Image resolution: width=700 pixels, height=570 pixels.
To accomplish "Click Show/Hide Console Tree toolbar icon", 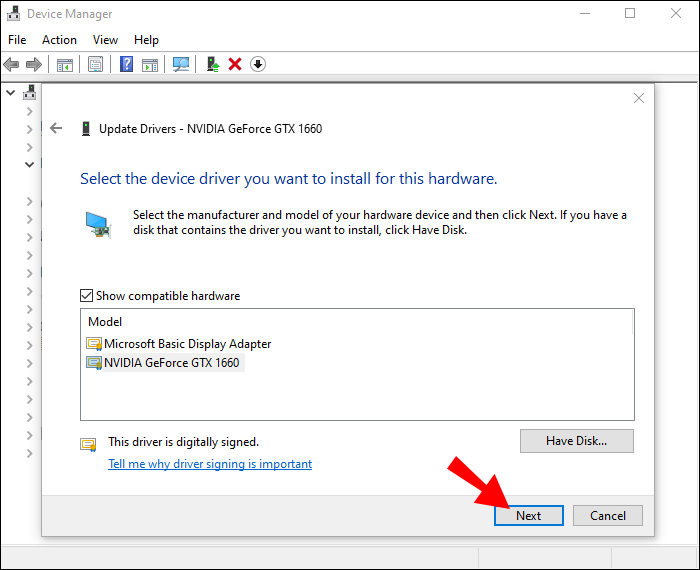I will (65, 65).
